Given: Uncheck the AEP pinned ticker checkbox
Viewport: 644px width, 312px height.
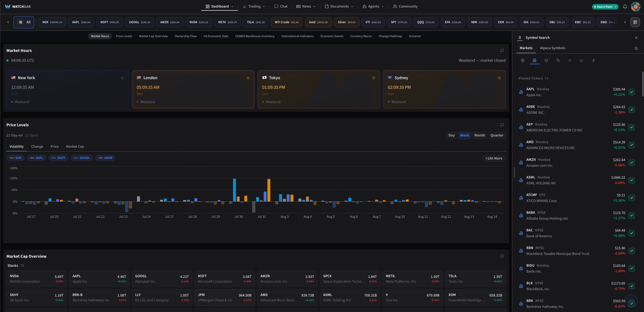Looking at the screenshot, I should click(x=632, y=127).
